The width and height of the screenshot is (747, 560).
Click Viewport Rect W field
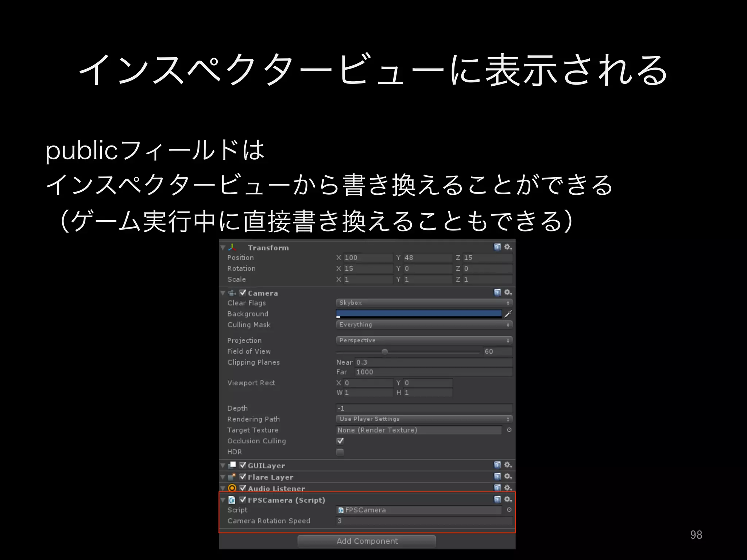(368, 393)
